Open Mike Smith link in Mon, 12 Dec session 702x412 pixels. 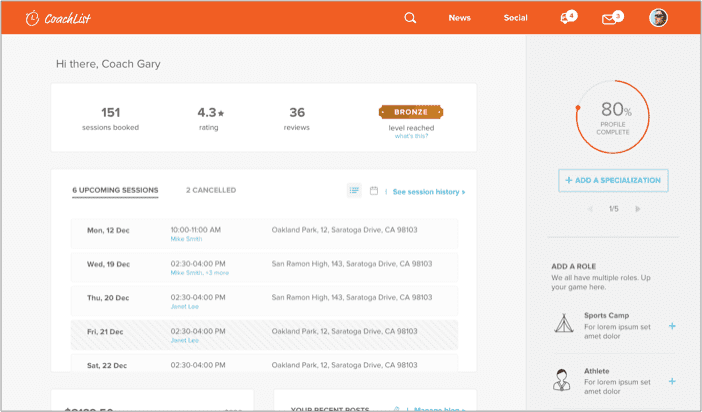pyautogui.click(x=186, y=239)
